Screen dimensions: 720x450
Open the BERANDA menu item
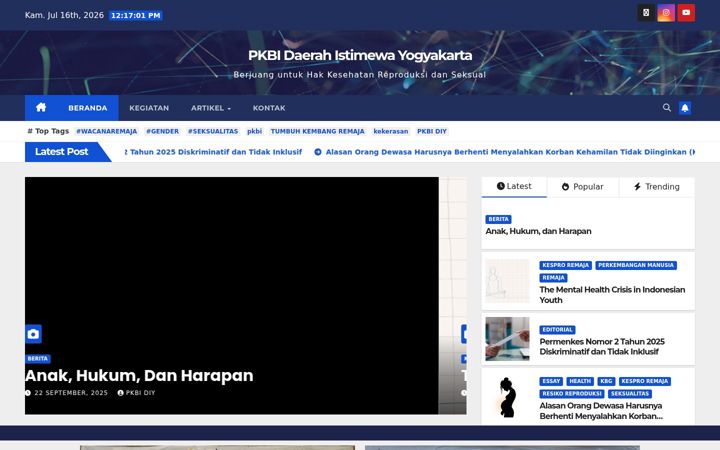[x=88, y=108]
